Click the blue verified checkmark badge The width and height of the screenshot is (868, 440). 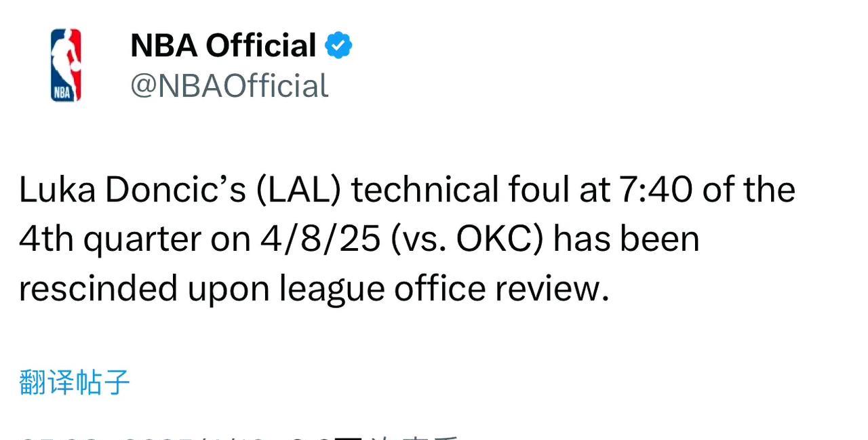[338, 46]
